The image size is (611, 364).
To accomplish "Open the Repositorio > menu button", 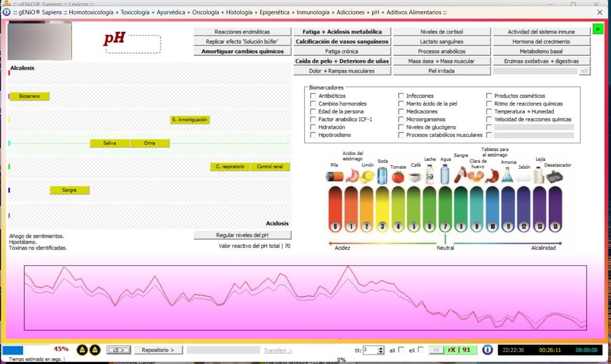I will pyautogui.click(x=158, y=350).
